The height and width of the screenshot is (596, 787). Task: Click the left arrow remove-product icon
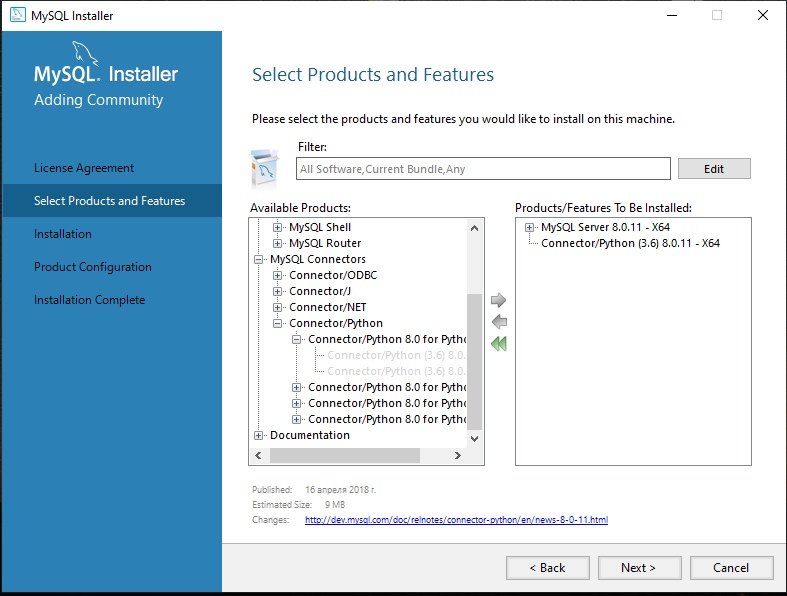[499, 322]
